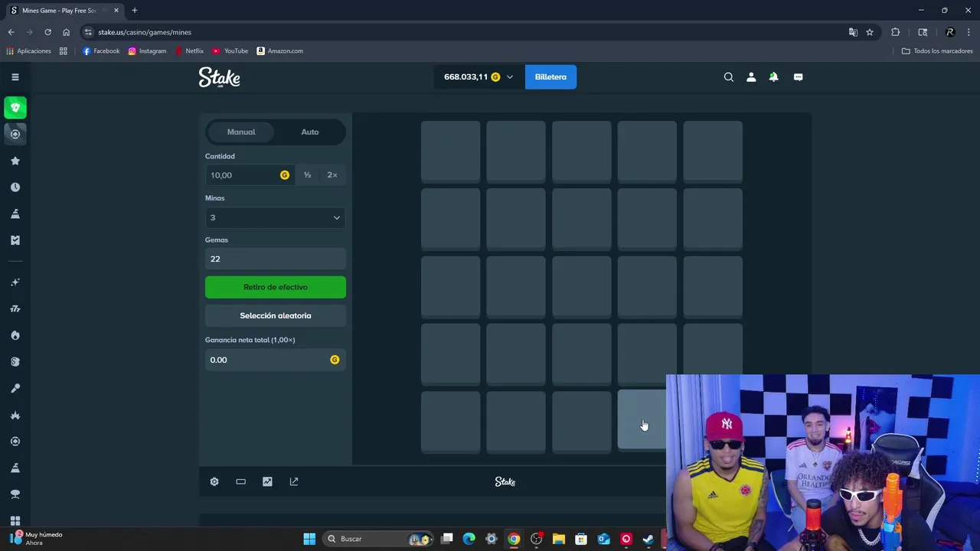Open the user profile icon in header
The width and height of the screenshot is (980, 551).
pyautogui.click(x=751, y=77)
